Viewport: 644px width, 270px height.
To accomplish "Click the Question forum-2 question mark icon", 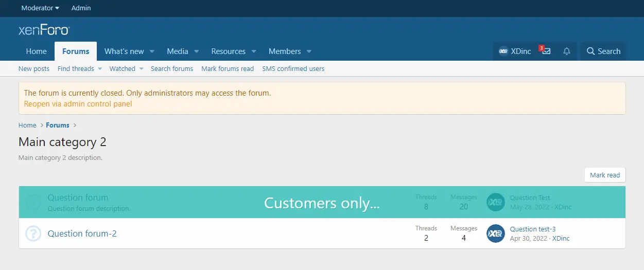I will (33, 233).
